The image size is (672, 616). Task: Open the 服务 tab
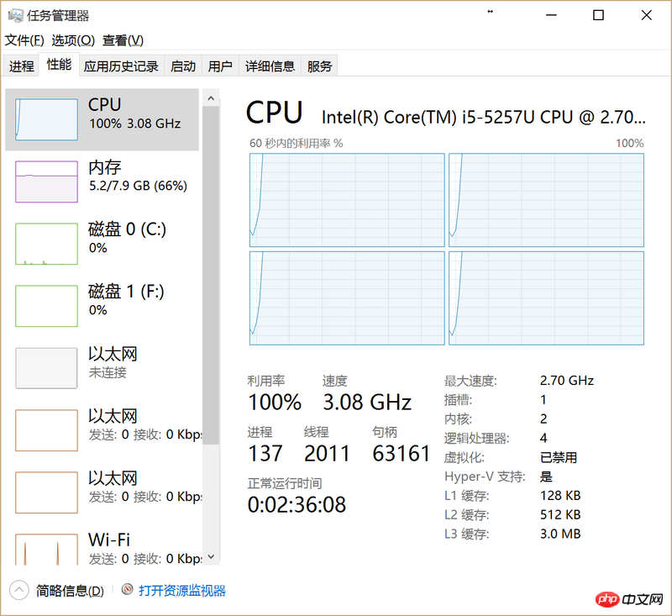click(319, 66)
